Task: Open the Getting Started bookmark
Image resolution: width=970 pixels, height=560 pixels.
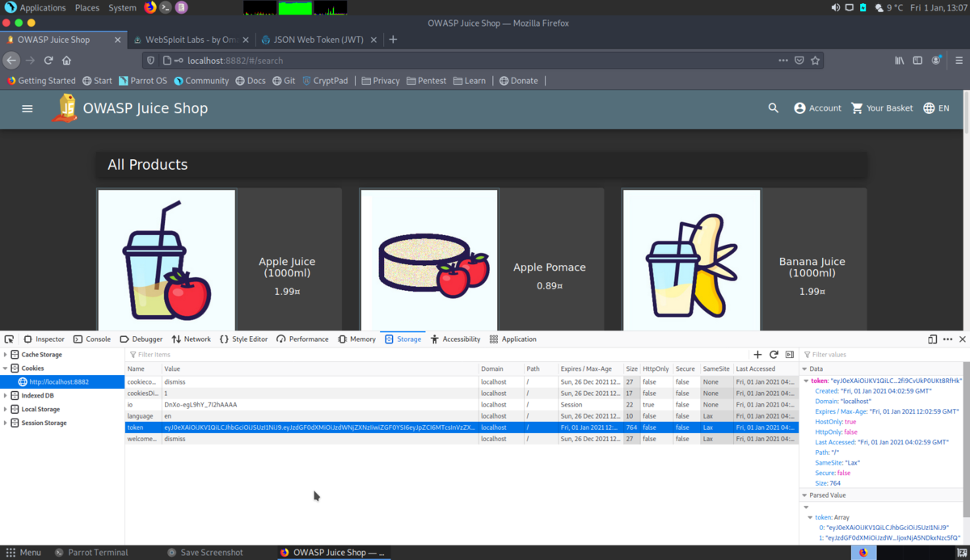Action: (x=41, y=81)
